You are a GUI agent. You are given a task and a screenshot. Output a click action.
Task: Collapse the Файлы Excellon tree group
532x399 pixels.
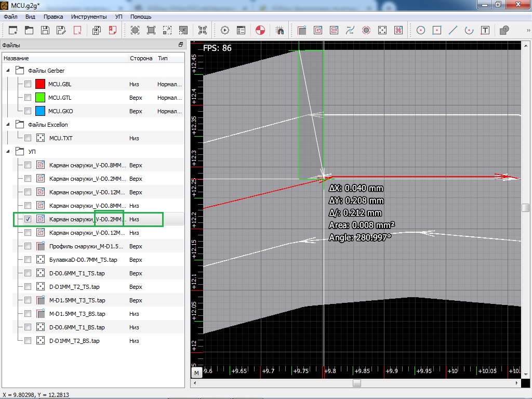[8, 125]
